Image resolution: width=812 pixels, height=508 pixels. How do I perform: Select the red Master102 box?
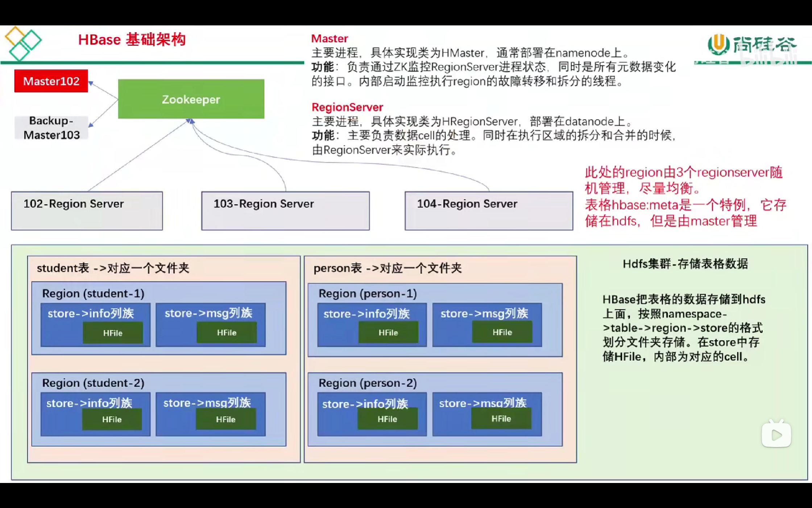[51, 81]
